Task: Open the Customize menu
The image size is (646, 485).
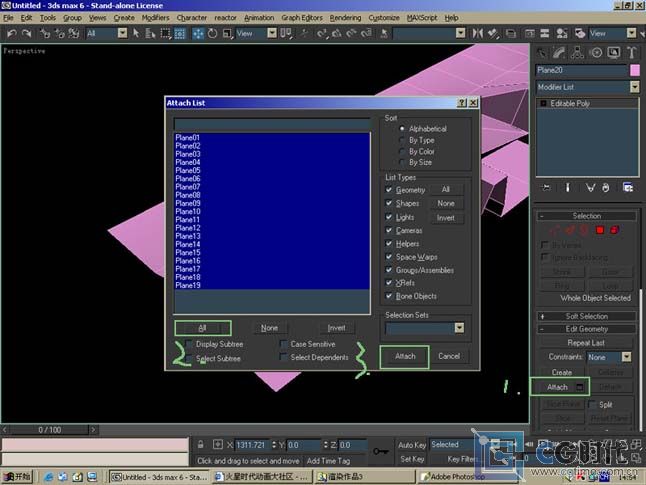Action: click(384, 18)
